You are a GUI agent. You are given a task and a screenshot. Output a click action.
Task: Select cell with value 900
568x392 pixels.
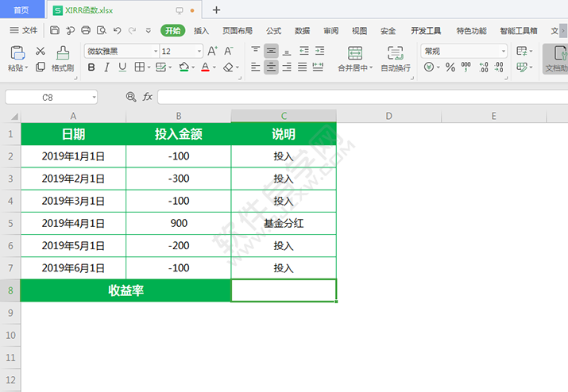click(x=179, y=223)
